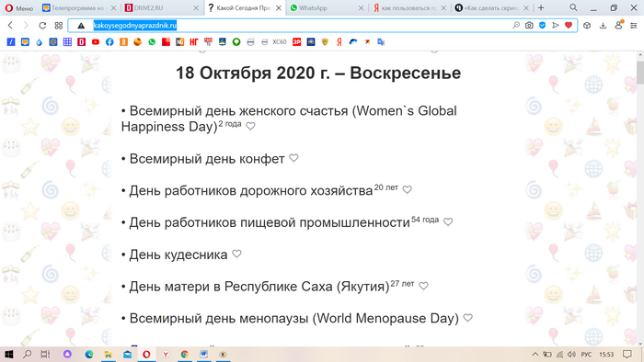Open the ad blocker shield icon
The image size is (644, 362).
[x=542, y=26]
